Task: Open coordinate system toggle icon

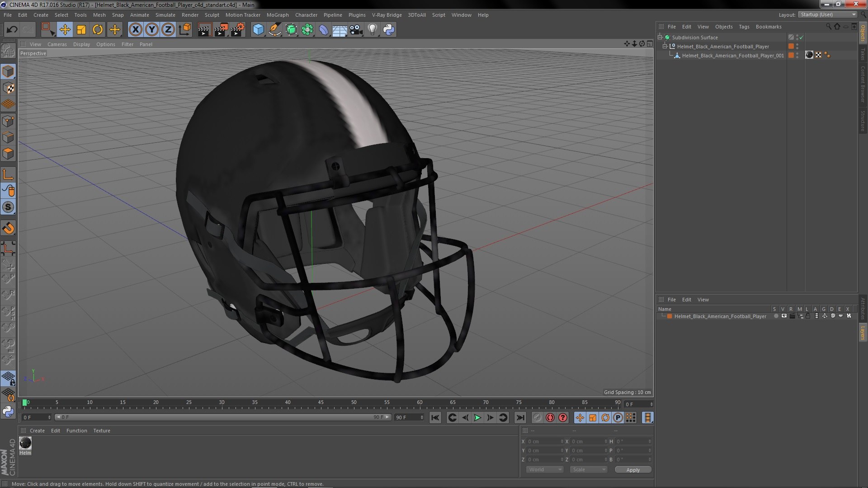Action: pos(184,30)
